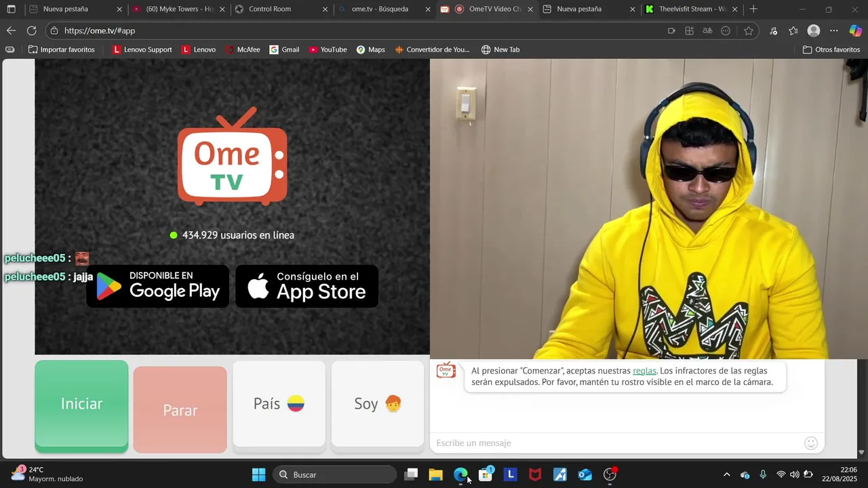868x488 pixels.
Task: Open the browser profile avatar
Action: click(x=814, y=30)
